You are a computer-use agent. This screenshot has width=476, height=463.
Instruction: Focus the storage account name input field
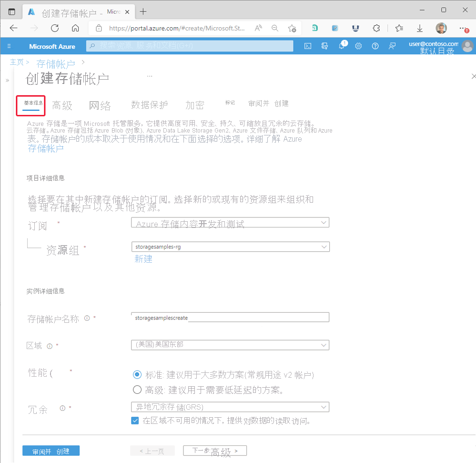(x=230, y=318)
